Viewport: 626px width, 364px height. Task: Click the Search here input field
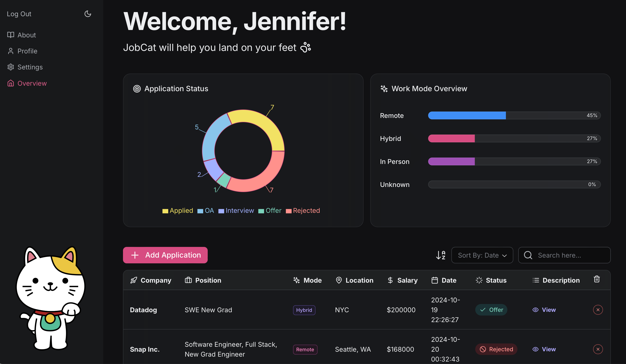569,255
